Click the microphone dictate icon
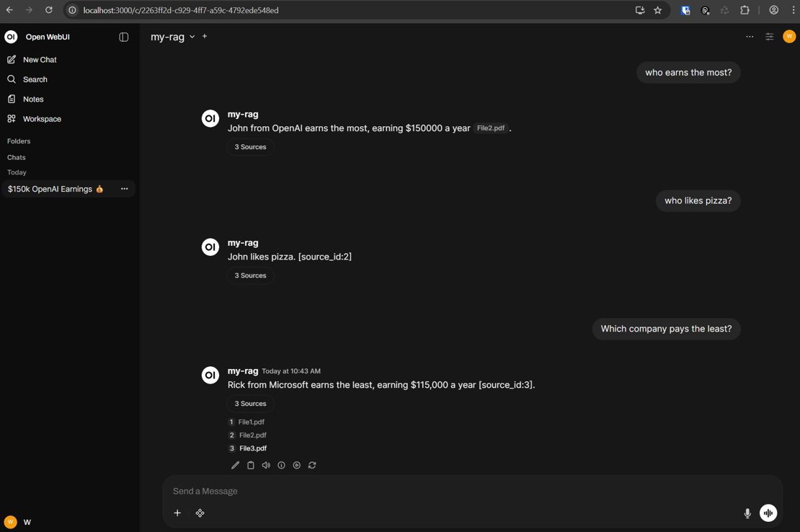The image size is (800, 532). (747, 513)
